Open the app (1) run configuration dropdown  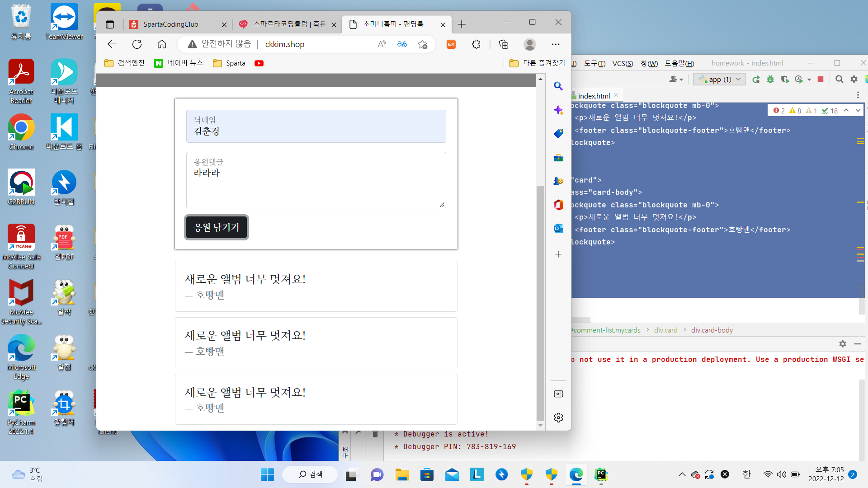click(720, 80)
